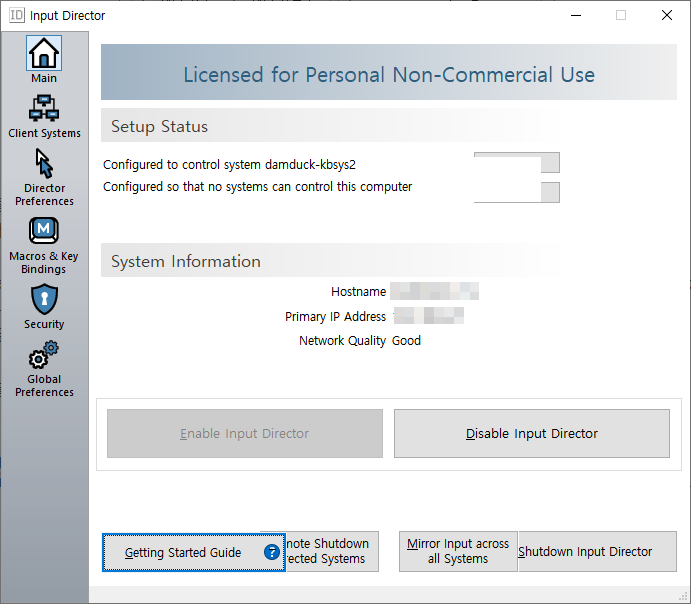Screen dimensions: 691x604
Task: Click Shutdown Input Director button
Action: click(x=598, y=551)
